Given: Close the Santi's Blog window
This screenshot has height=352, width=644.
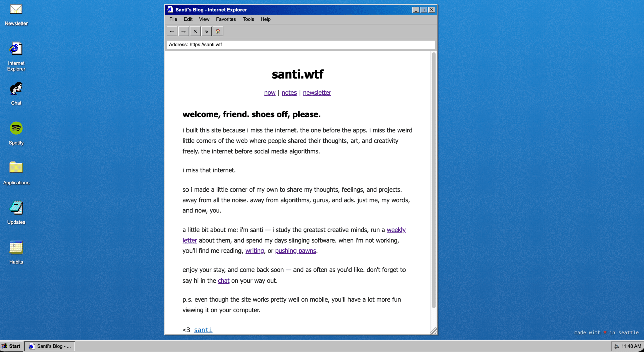Looking at the screenshot, I should 432,10.
